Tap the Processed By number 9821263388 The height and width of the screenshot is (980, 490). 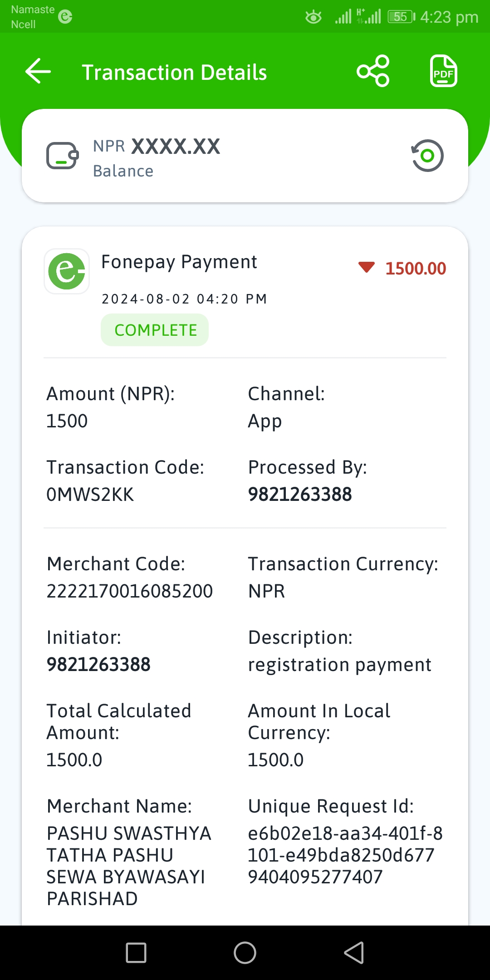point(300,495)
